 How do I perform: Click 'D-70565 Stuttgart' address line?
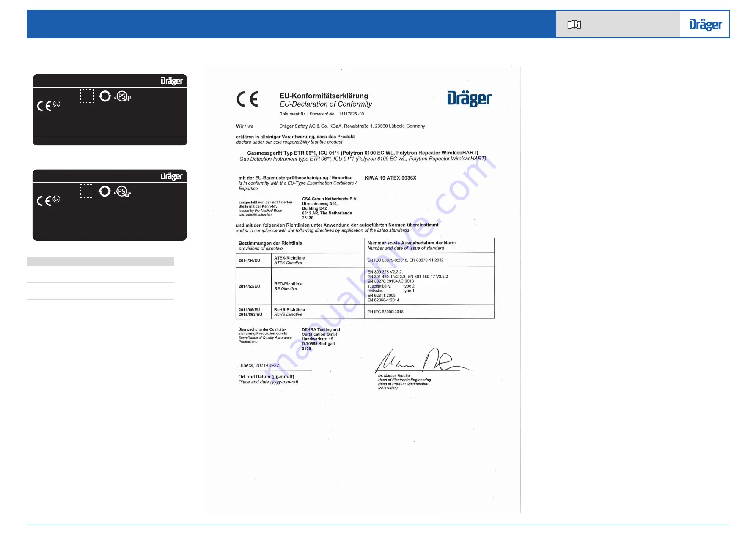tap(319, 344)
